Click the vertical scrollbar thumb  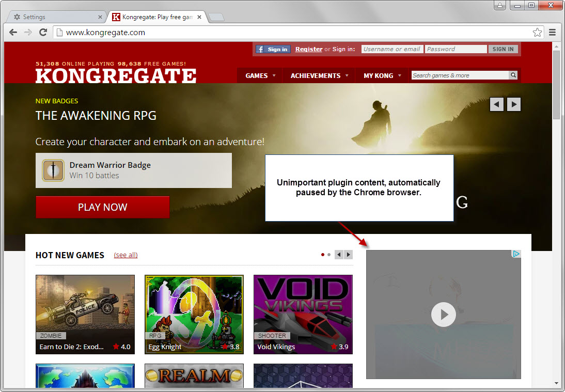[x=556, y=84]
